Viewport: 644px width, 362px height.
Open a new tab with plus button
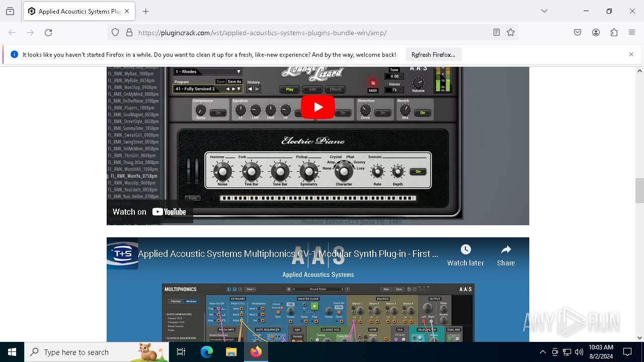[x=146, y=11]
